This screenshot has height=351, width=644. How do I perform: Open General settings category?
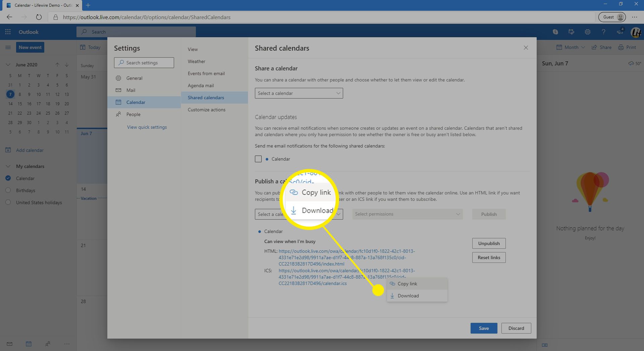(144, 78)
